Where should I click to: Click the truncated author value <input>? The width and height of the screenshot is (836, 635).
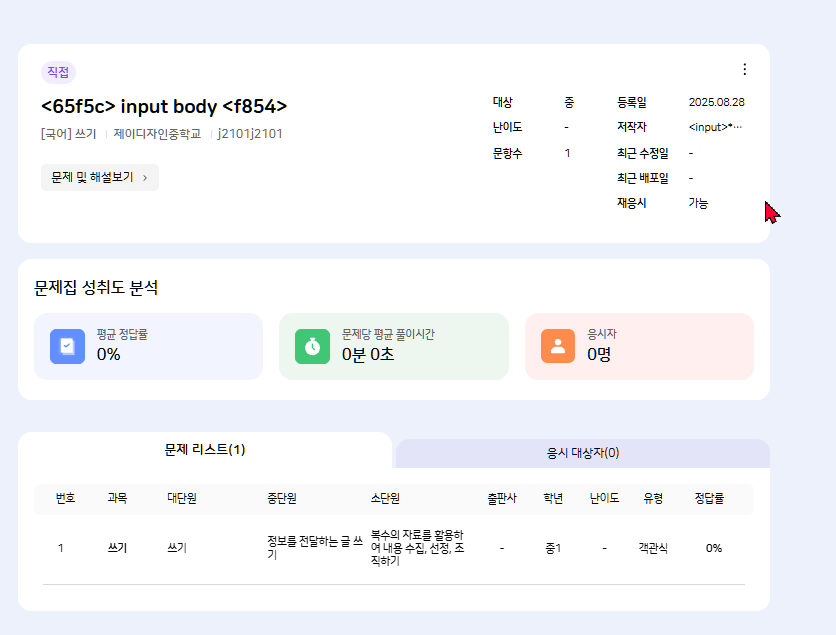tap(715, 128)
